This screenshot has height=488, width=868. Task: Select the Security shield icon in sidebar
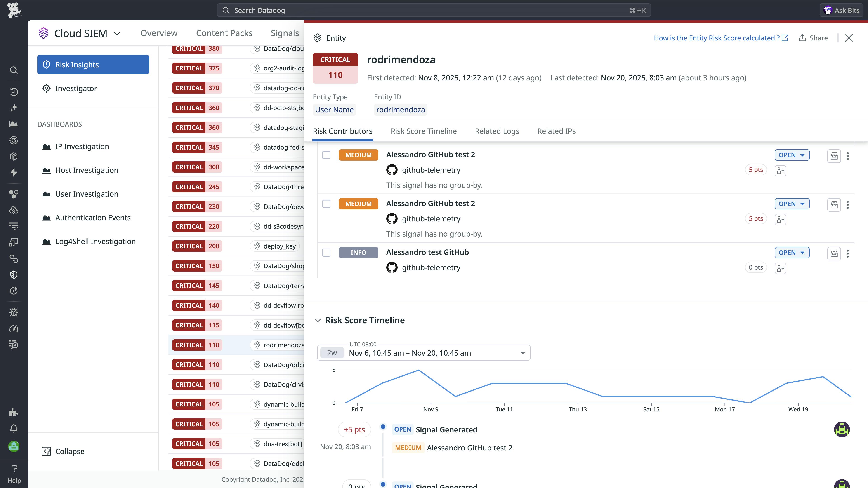(x=14, y=274)
